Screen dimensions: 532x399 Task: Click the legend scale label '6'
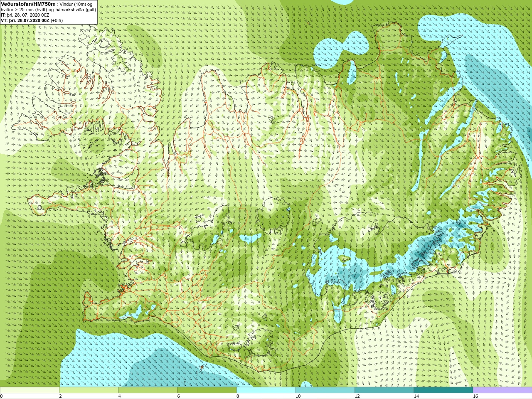(179, 396)
